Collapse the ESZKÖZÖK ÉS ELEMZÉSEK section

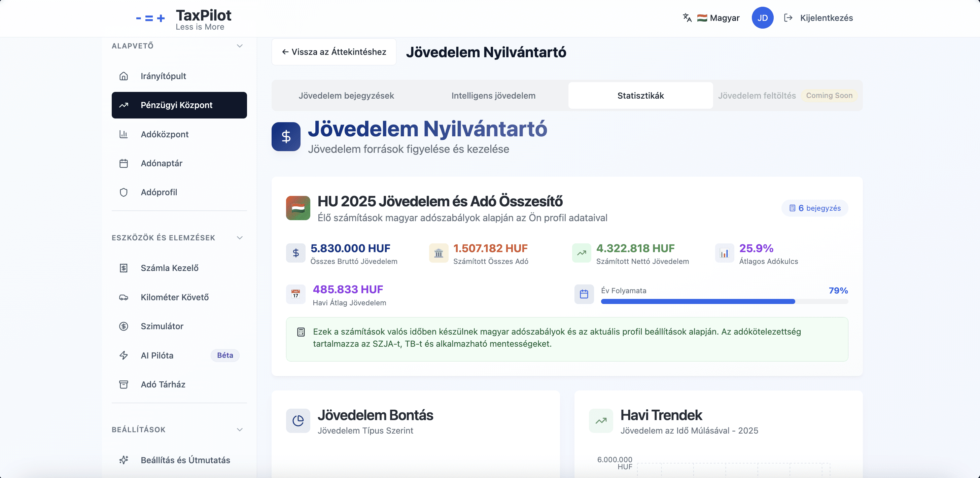click(x=240, y=238)
